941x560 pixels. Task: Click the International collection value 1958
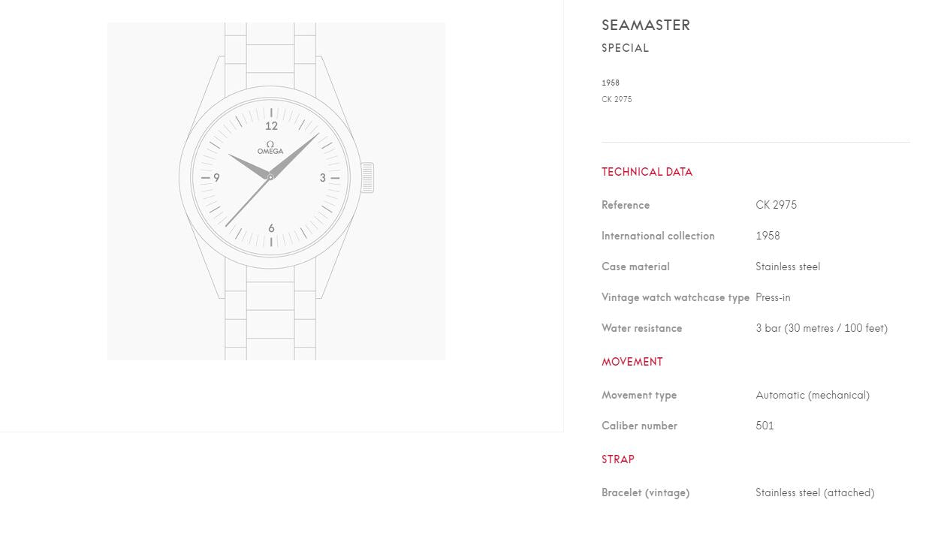(x=768, y=236)
